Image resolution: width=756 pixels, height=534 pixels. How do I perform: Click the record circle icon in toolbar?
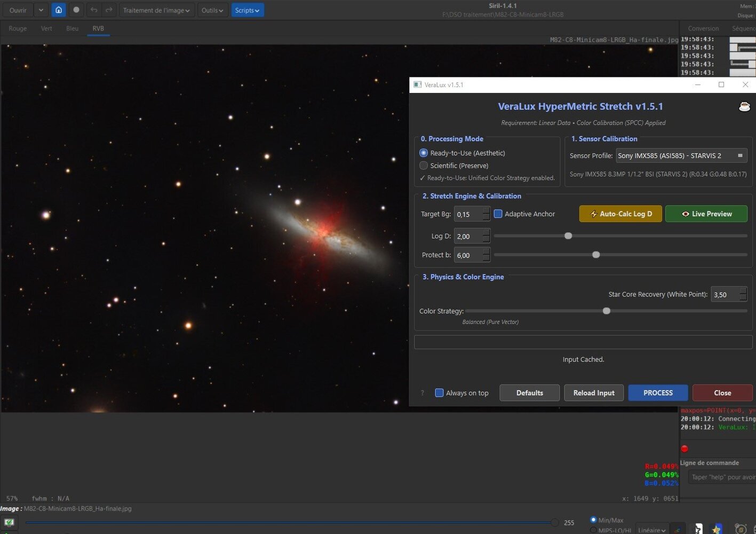point(76,10)
